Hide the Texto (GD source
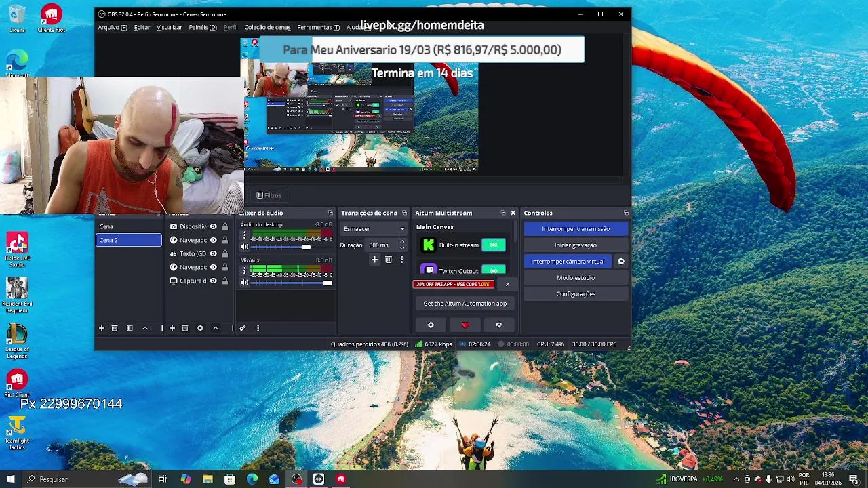 coord(213,254)
